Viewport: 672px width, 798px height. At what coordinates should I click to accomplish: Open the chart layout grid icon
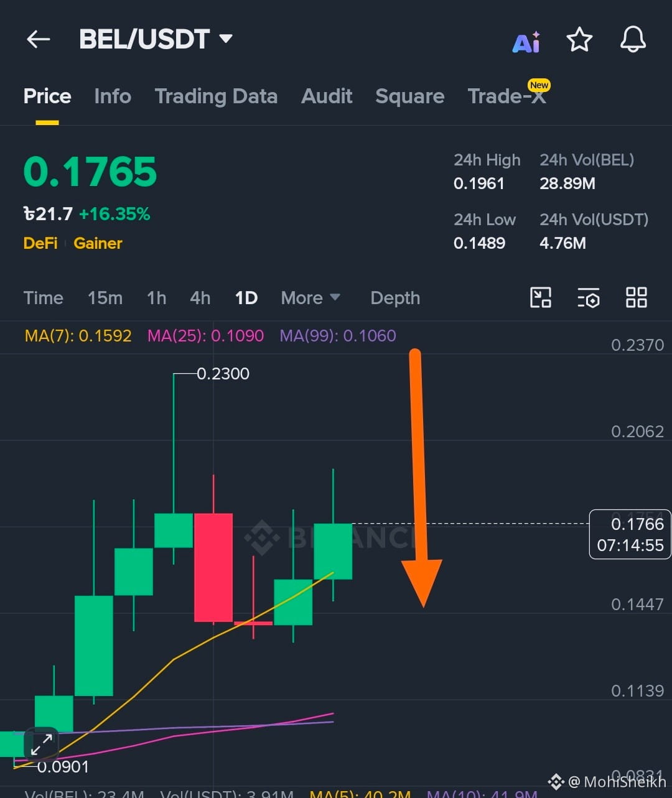[637, 297]
